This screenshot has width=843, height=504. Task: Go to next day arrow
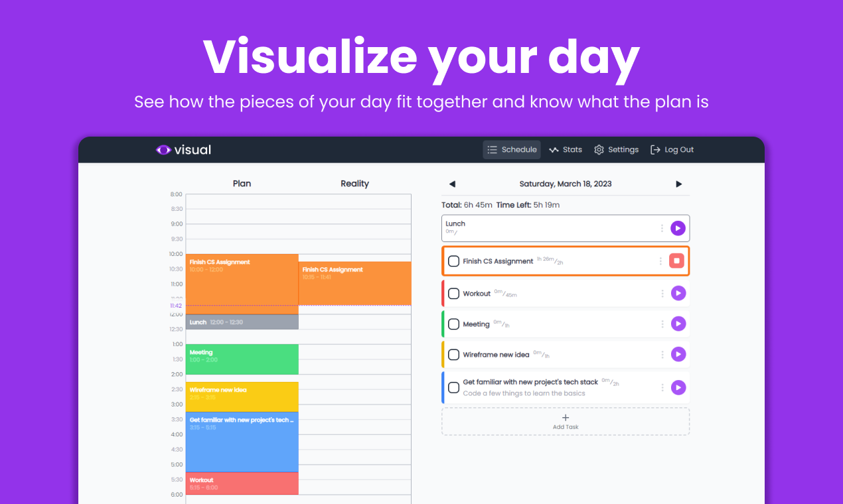point(678,184)
